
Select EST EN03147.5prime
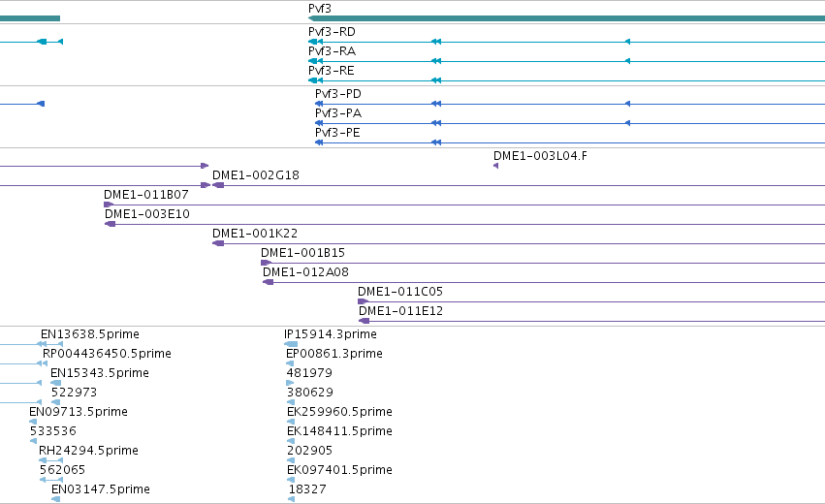[101, 489]
